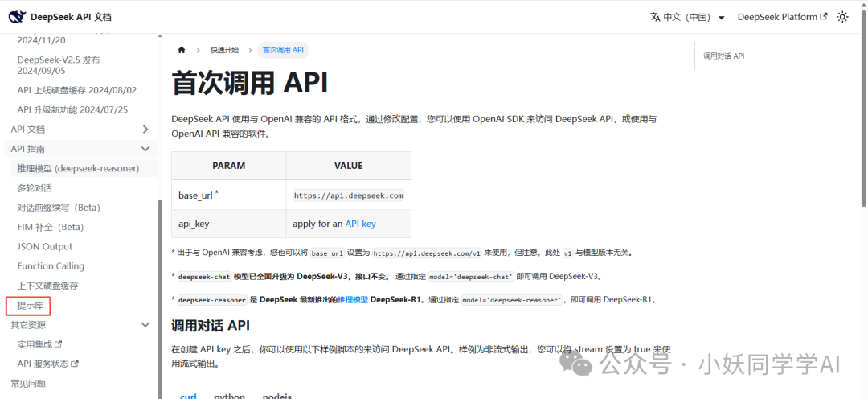Open 对话前缀续写（Beta）guide

click(x=59, y=208)
